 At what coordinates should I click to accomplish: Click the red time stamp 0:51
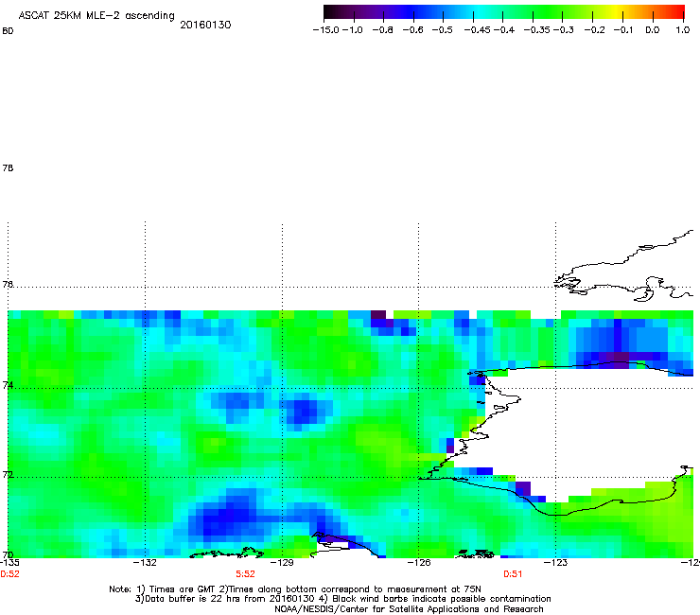(x=513, y=574)
